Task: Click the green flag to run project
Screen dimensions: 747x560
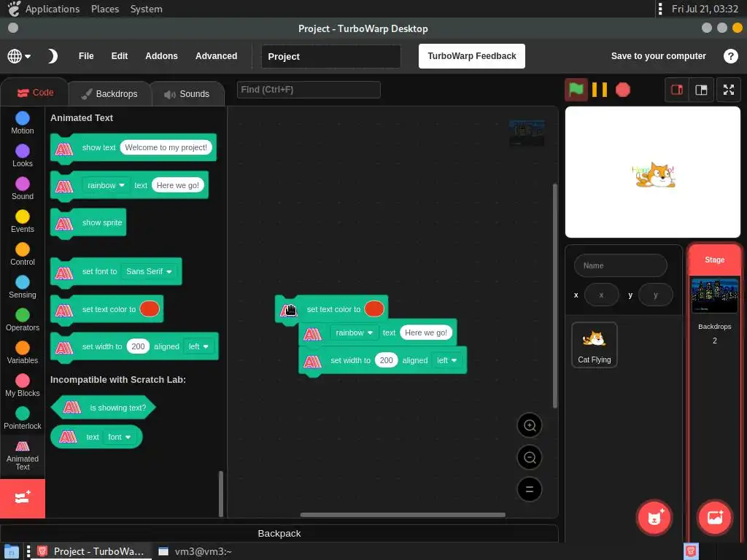Action: [576, 90]
